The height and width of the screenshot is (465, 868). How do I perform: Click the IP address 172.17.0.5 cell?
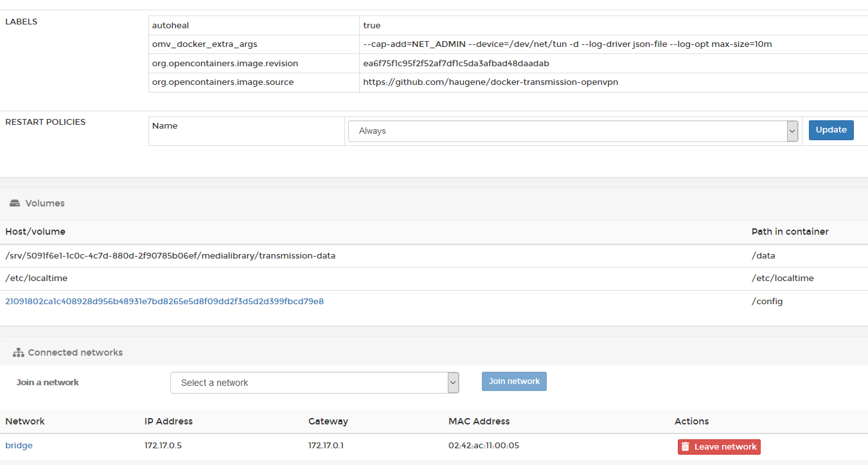click(x=163, y=445)
